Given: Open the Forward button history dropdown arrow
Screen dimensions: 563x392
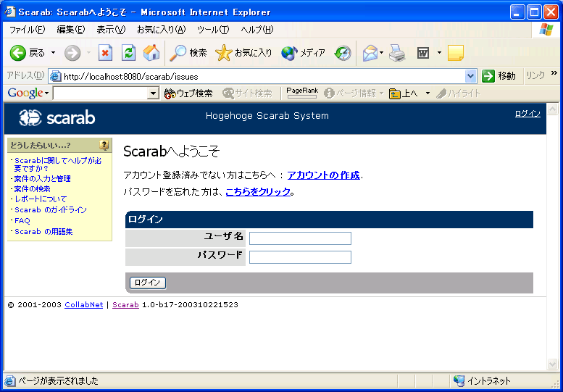Looking at the screenshot, I should [88, 53].
